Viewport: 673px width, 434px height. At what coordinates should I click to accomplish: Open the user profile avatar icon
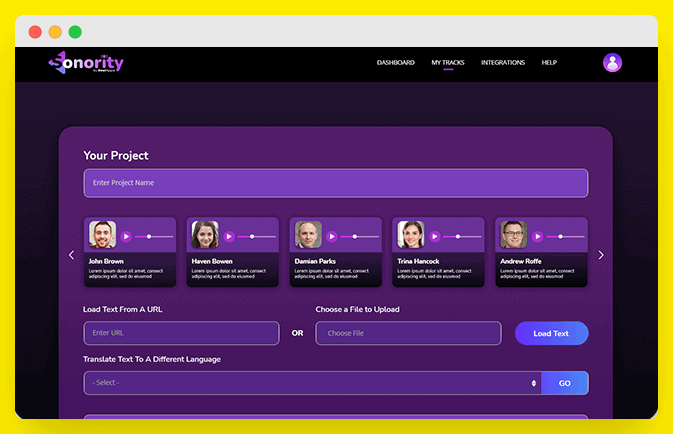coord(612,63)
